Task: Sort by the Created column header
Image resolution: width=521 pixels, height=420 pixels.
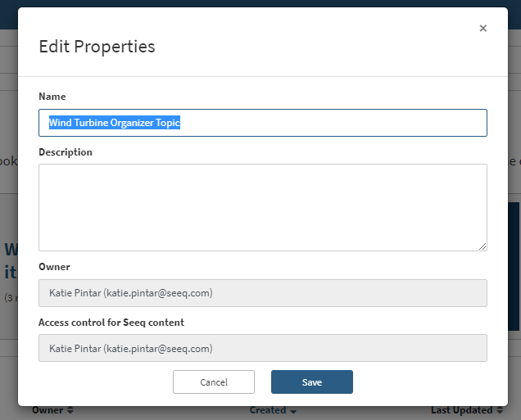Action: (267, 410)
